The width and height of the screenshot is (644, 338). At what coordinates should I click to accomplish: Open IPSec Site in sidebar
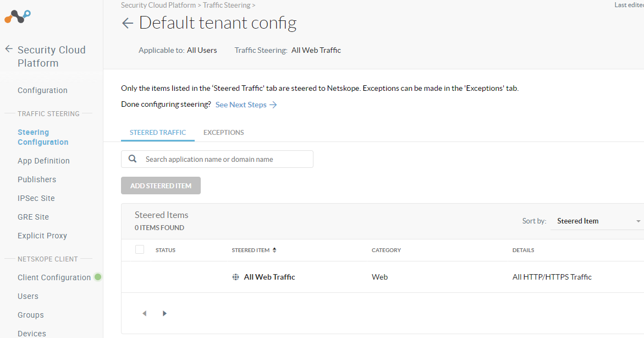pyautogui.click(x=36, y=198)
